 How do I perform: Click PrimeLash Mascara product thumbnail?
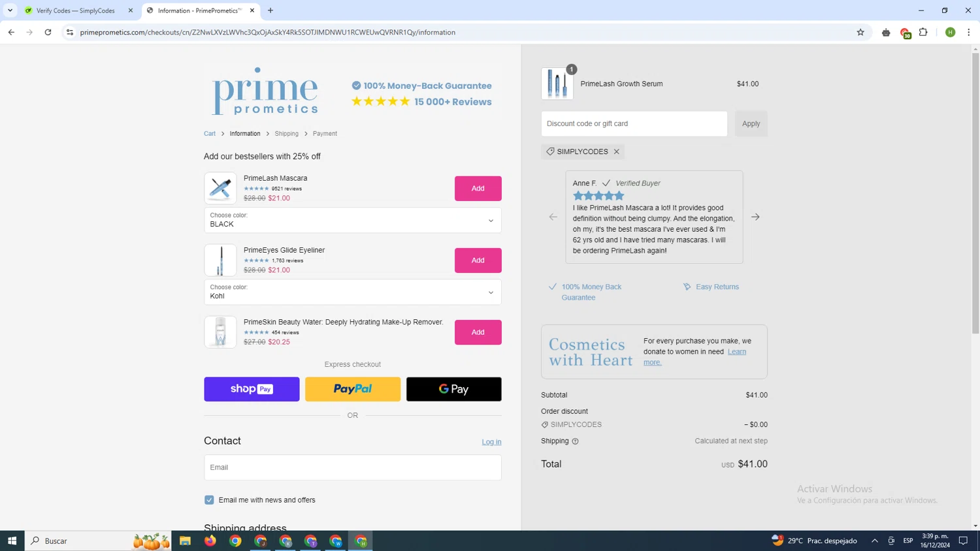pos(220,188)
